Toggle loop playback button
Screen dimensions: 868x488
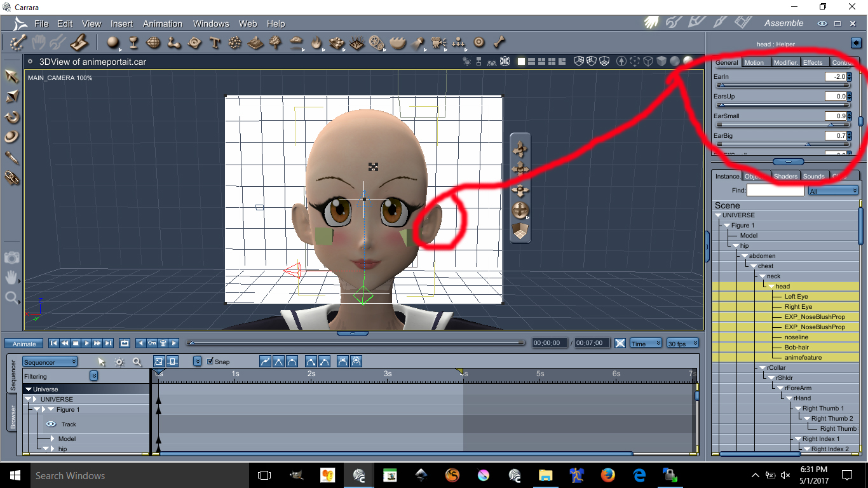pyautogui.click(x=125, y=343)
